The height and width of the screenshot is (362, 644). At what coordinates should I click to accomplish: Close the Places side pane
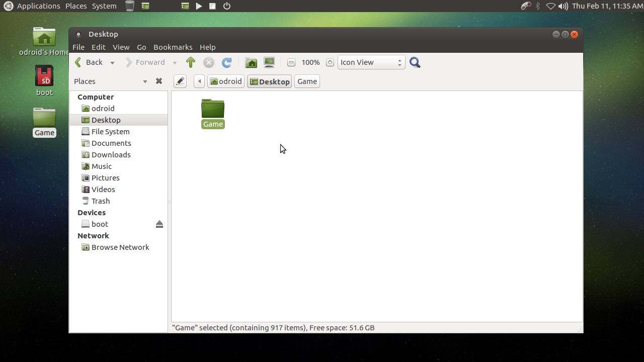[159, 81]
